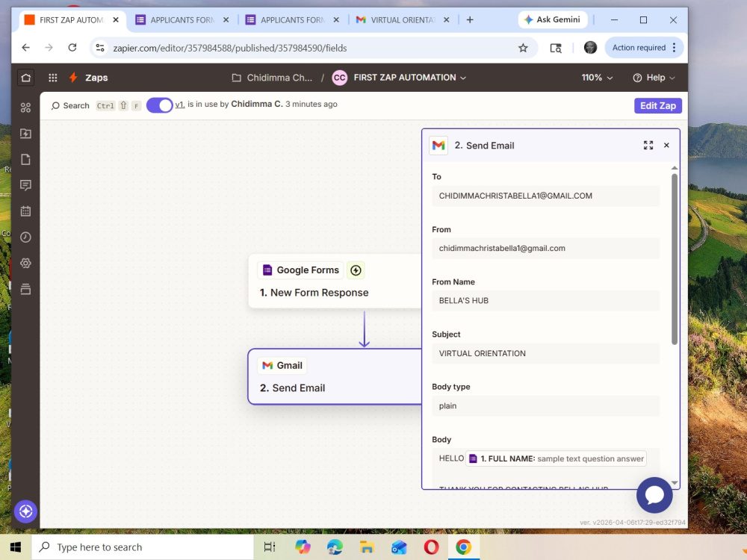Expand the Help menu
The height and width of the screenshot is (560, 747).
click(654, 78)
